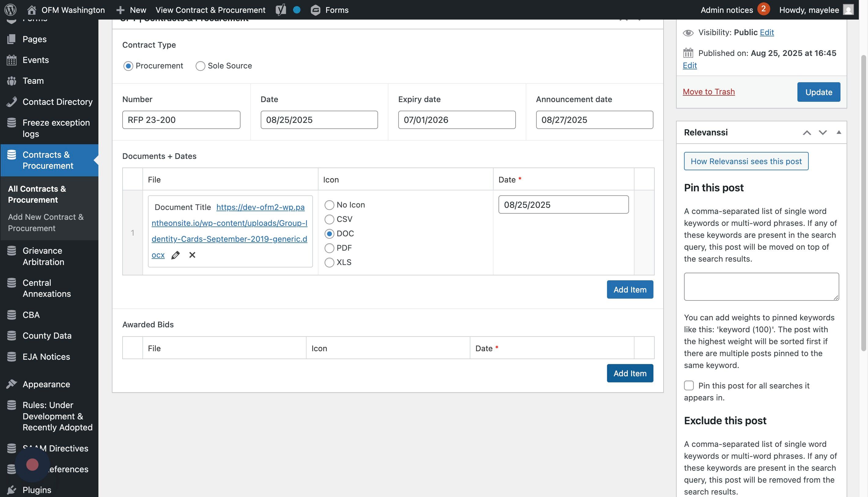This screenshot has width=868, height=497.
Task: Click the pencil edit icon for document file
Action: point(175,255)
